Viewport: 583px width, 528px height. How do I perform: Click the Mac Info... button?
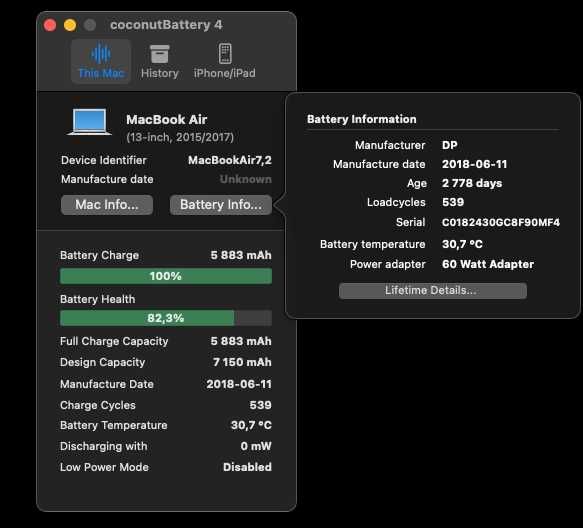107,205
